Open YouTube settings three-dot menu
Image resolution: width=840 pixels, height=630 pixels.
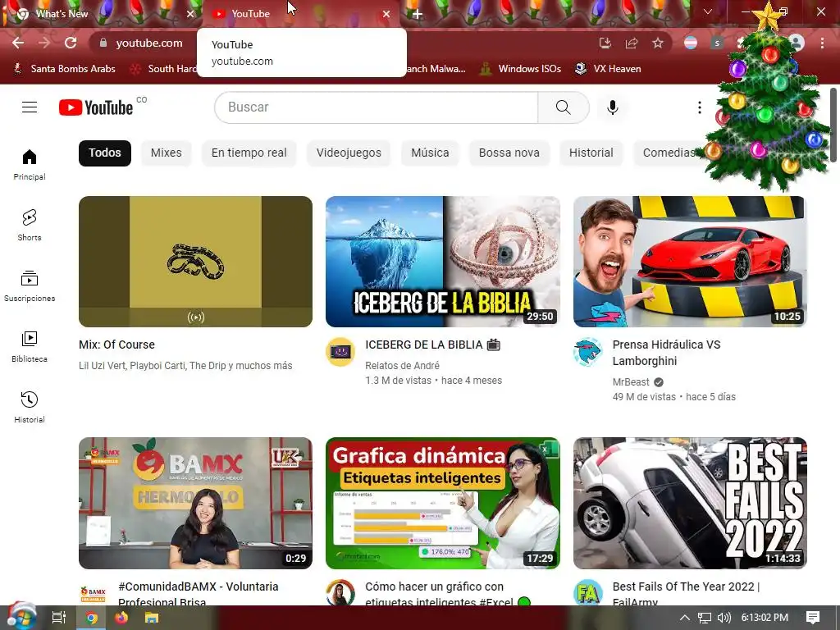(x=699, y=107)
